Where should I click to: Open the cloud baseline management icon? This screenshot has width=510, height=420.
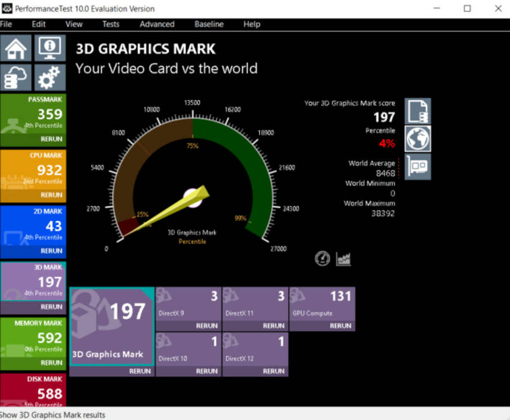[16, 78]
